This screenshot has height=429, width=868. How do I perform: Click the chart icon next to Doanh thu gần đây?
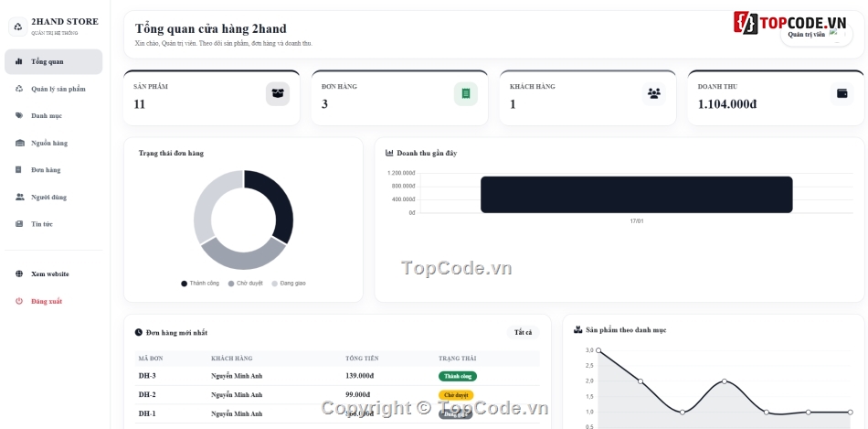click(389, 153)
